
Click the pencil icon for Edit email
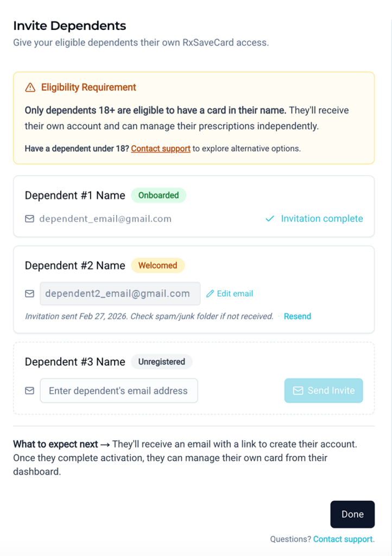click(211, 294)
